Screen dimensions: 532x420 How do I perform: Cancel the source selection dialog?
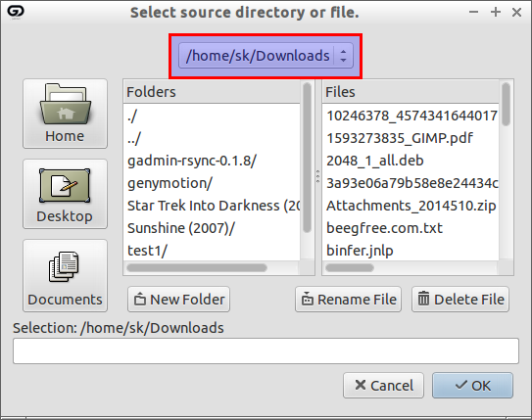click(383, 386)
